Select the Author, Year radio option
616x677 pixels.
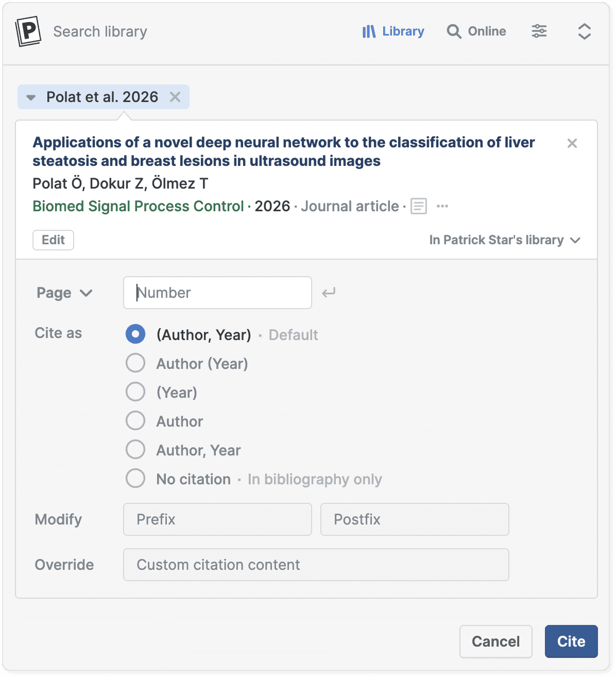[x=135, y=450]
